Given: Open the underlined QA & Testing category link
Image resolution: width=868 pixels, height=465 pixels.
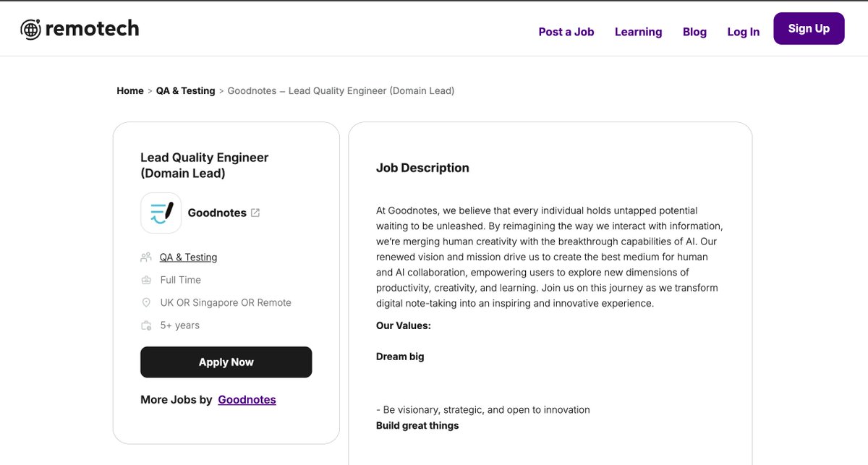Looking at the screenshot, I should [x=188, y=257].
